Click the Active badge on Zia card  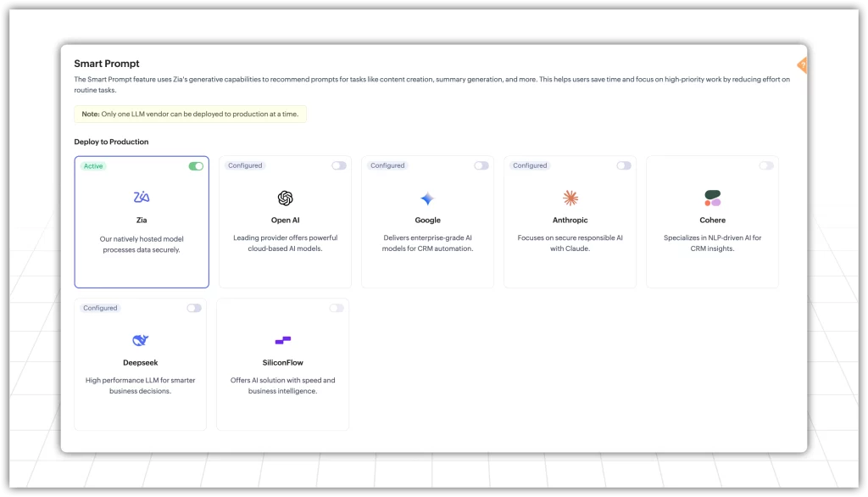click(93, 166)
